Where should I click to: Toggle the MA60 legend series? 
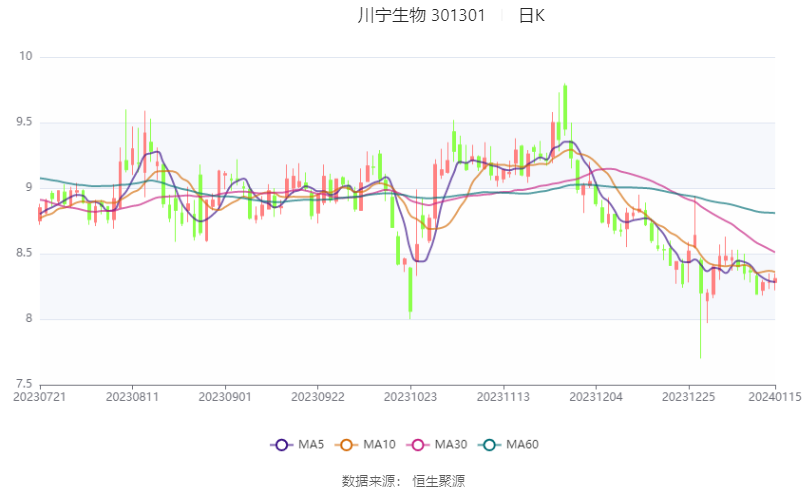coord(508,445)
